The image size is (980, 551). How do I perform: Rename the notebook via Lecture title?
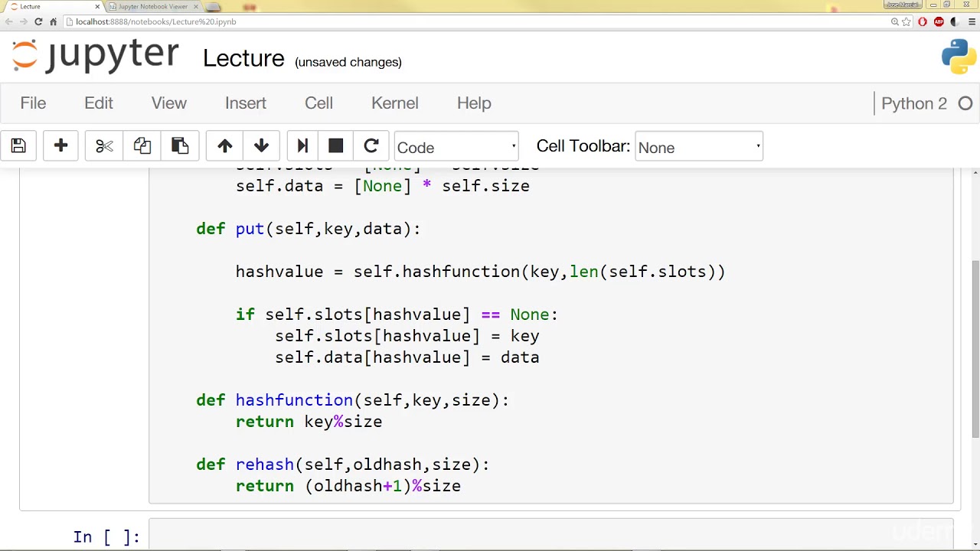[243, 59]
